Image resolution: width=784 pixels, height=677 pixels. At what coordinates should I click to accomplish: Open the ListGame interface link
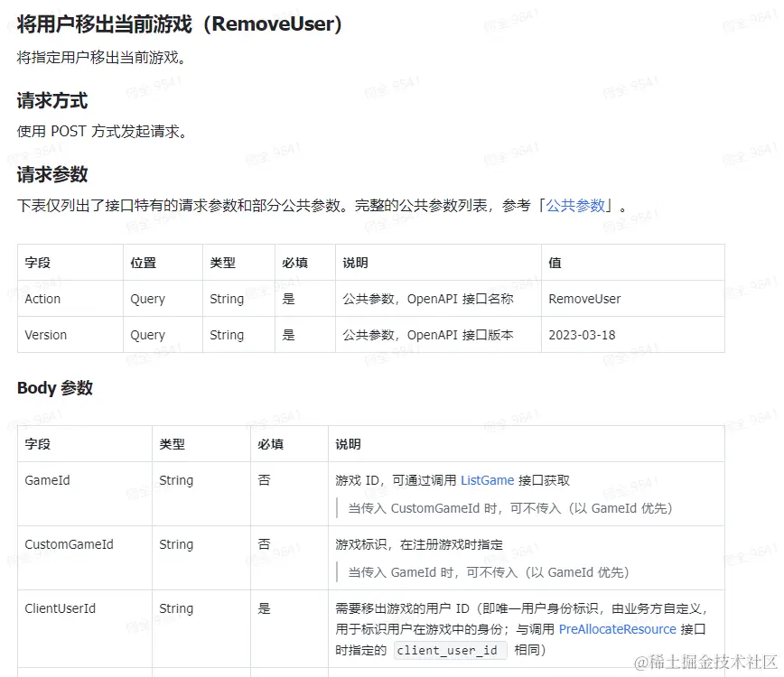point(487,480)
